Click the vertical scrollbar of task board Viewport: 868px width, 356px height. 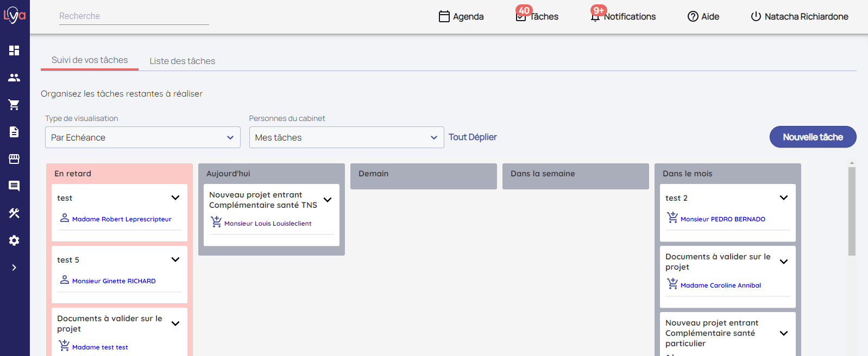click(852, 212)
